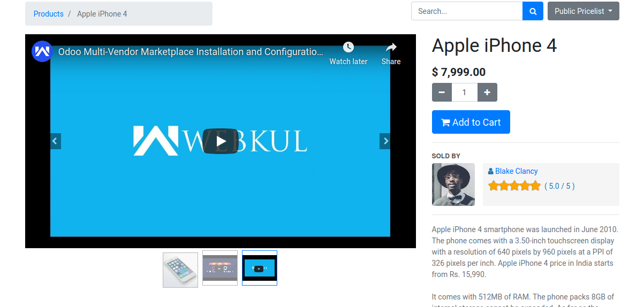The height and width of the screenshot is (307, 644).
Task: Open seller Blake Clancy's profile
Action: tap(516, 171)
